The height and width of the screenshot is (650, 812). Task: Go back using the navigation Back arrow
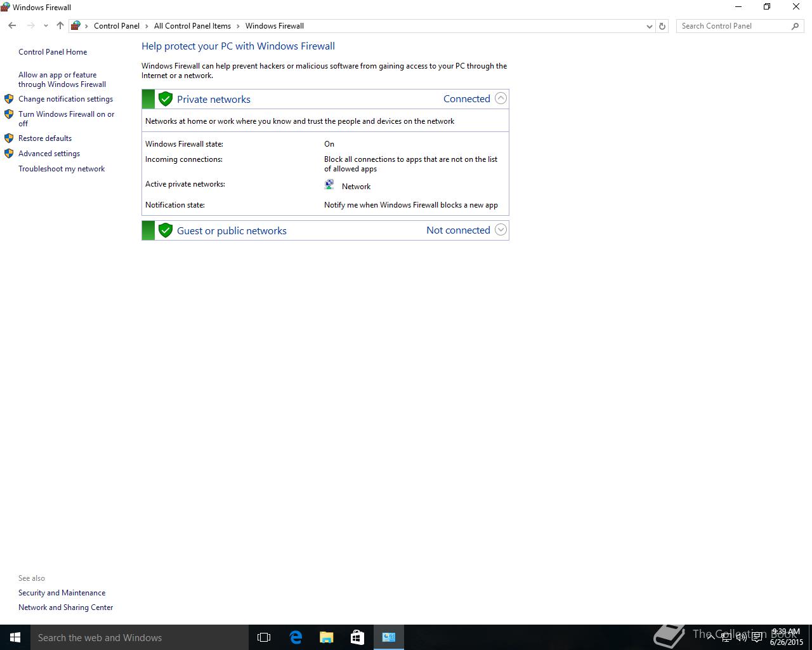click(12, 26)
